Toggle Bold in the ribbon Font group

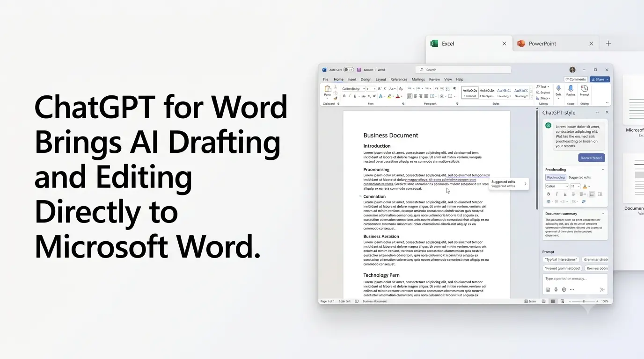pos(344,96)
